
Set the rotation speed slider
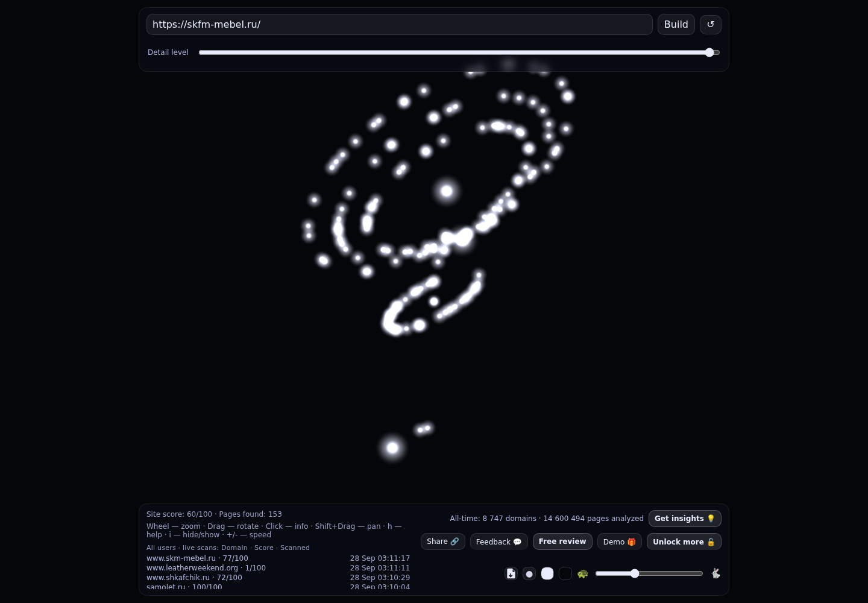pyautogui.click(x=649, y=573)
